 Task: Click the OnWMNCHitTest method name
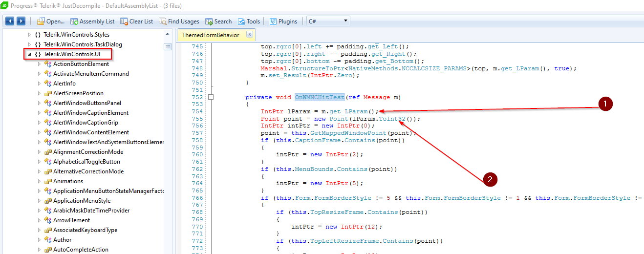(x=320, y=97)
